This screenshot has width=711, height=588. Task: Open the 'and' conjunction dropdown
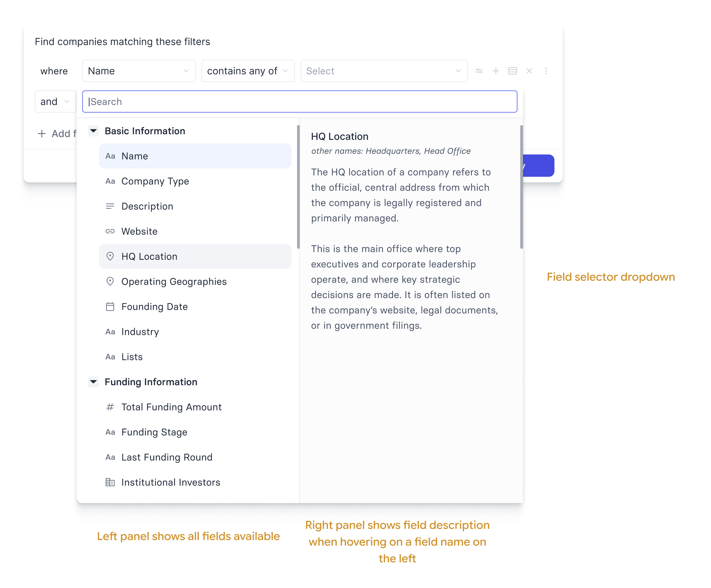pyautogui.click(x=55, y=102)
